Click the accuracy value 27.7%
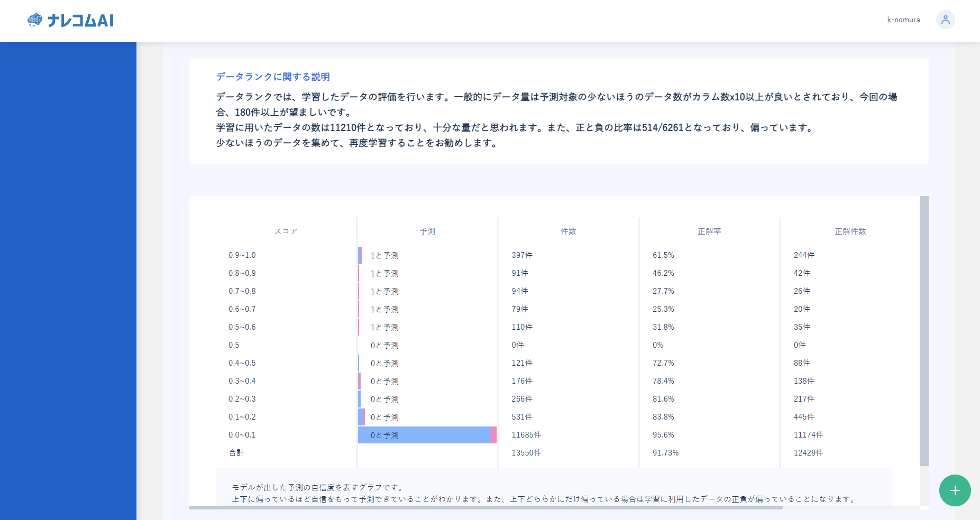 coord(663,291)
